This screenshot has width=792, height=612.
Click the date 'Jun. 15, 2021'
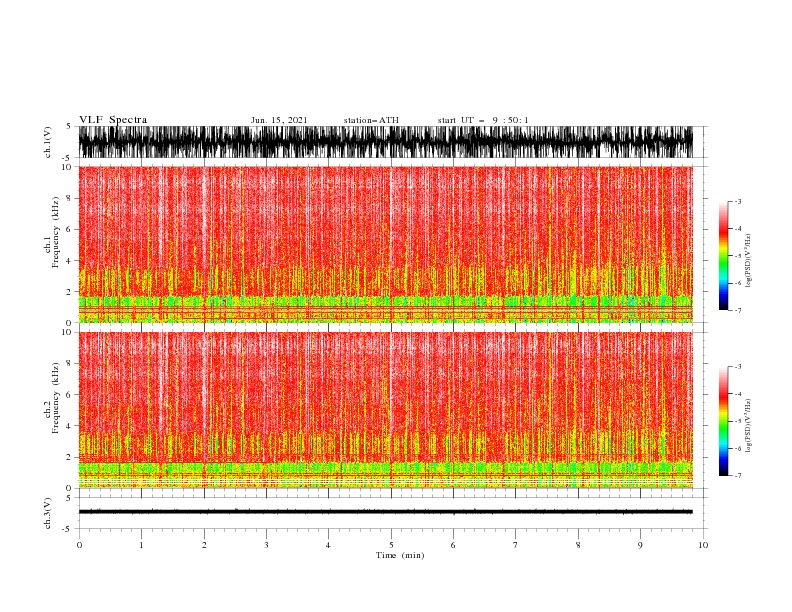[279, 120]
